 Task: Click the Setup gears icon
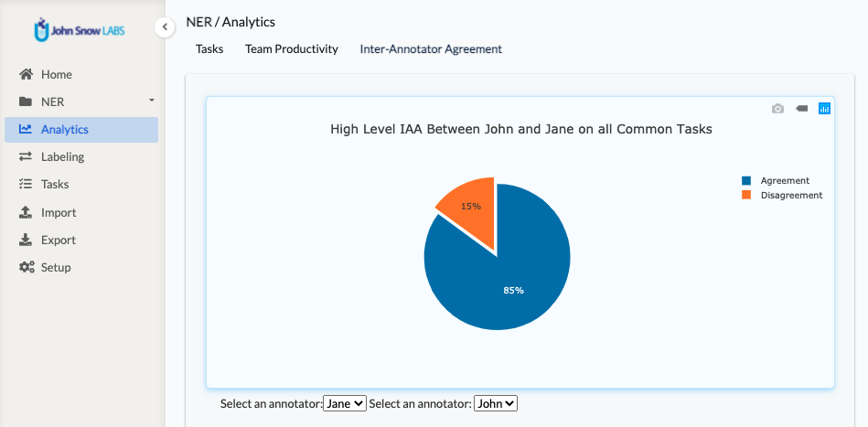pos(27,267)
